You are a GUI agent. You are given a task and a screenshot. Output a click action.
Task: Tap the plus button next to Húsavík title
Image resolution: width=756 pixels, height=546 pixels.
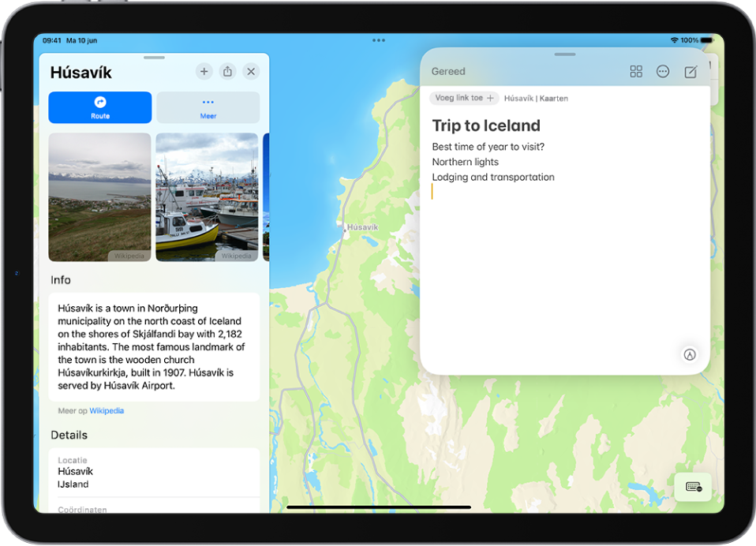(204, 71)
